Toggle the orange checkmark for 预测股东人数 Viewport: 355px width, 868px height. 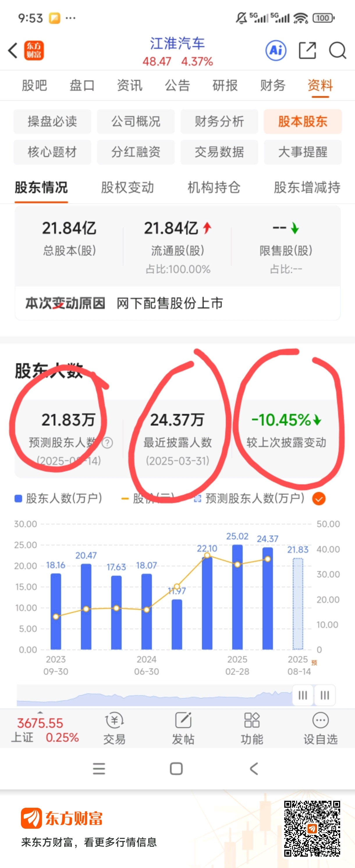(319, 498)
